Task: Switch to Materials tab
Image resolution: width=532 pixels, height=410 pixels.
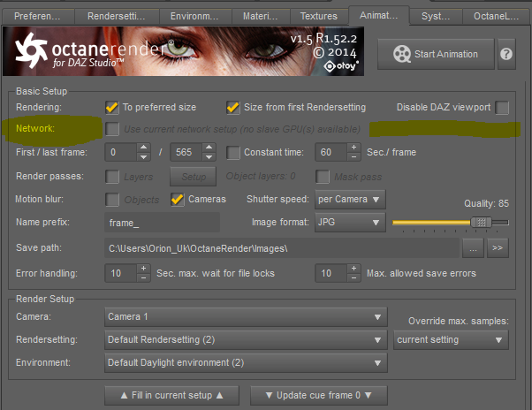Action: [x=261, y=16]
